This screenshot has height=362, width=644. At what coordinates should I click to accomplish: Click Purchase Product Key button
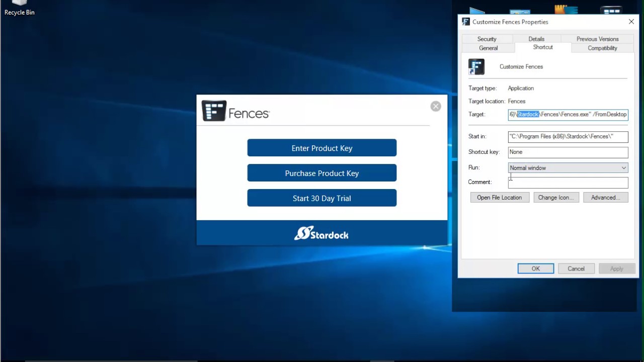(x=322, y=173)
